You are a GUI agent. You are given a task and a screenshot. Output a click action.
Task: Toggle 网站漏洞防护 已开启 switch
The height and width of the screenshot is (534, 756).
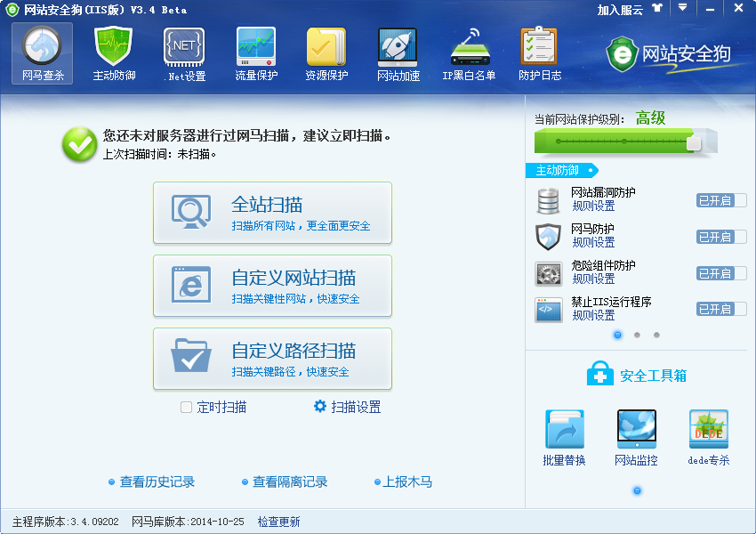tap(721, 200)
